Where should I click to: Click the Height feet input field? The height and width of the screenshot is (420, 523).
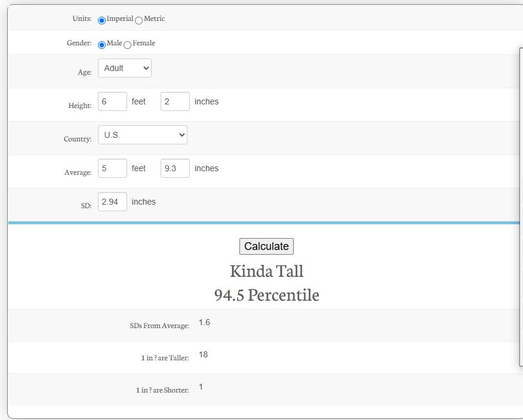pos(112,101)
